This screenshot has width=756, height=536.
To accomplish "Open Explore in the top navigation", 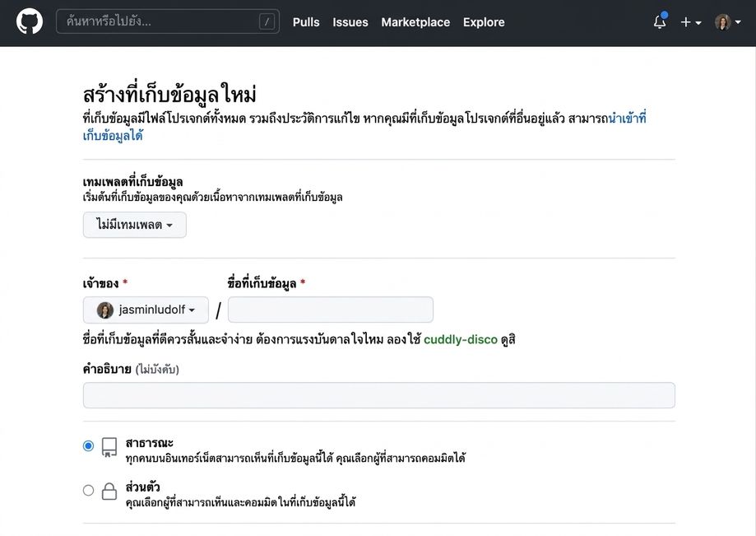I will 484,22.
